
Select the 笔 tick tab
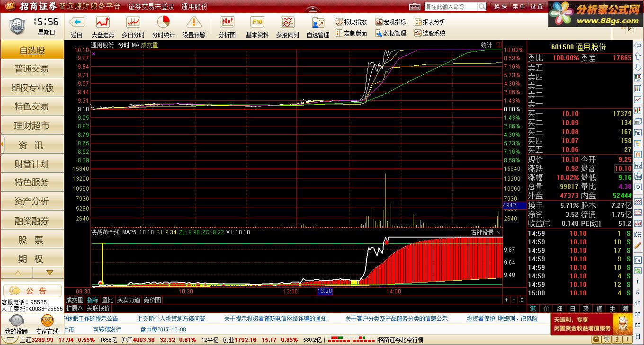533,309
